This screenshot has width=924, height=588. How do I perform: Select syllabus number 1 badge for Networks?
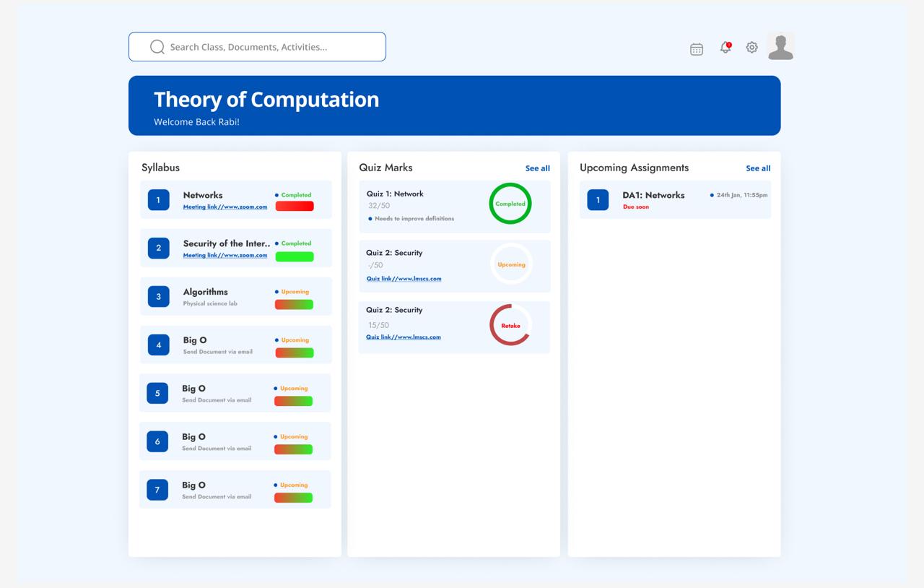[159, 199]
